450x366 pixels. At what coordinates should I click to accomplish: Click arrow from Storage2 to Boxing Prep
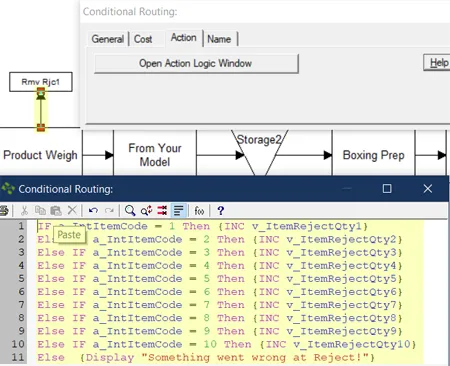tap(304, 155)
